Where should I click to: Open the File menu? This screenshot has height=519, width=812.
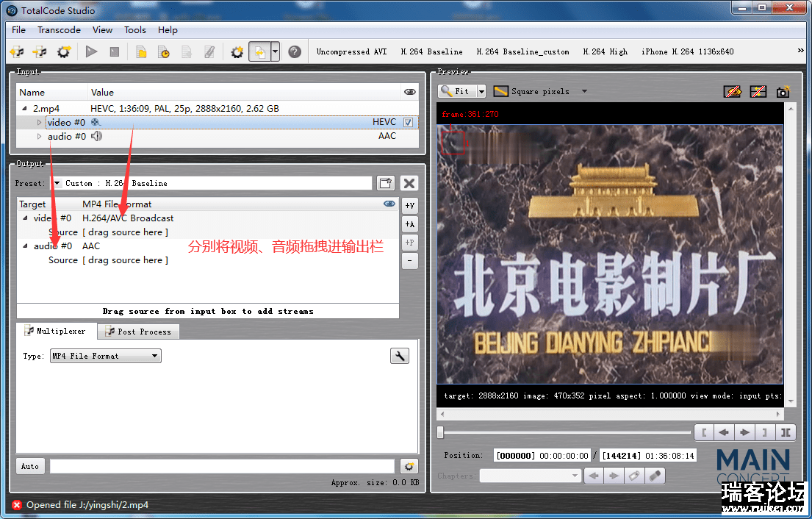(x=18, y=30)
